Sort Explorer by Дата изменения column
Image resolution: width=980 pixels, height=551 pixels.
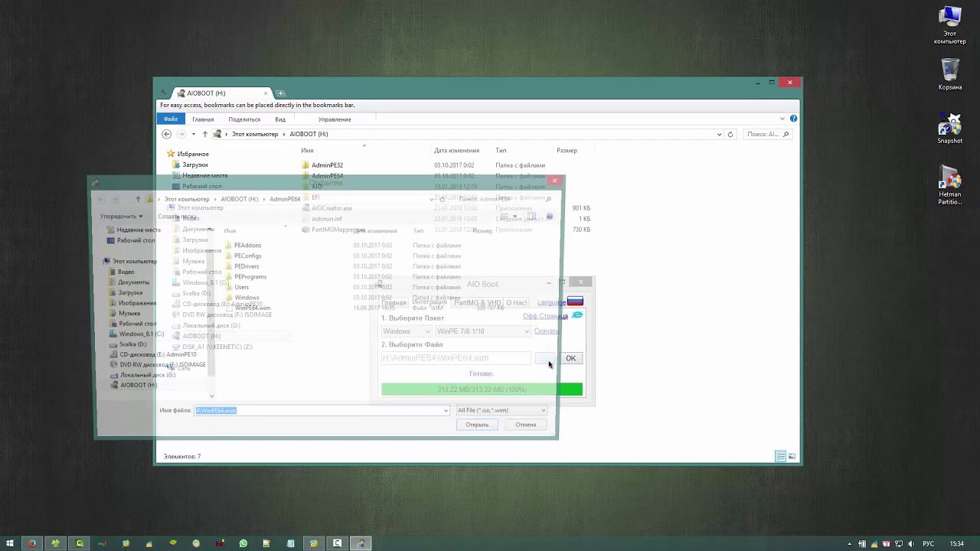[456, 151]
